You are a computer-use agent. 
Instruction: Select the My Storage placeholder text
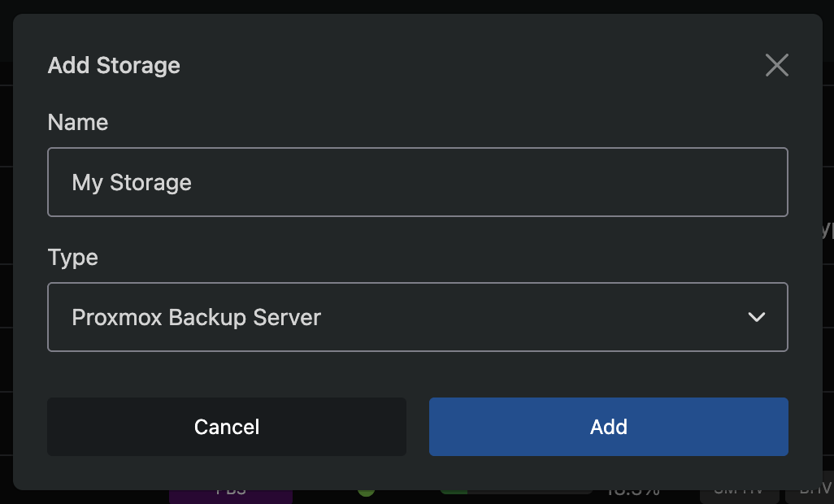point(132,182)
